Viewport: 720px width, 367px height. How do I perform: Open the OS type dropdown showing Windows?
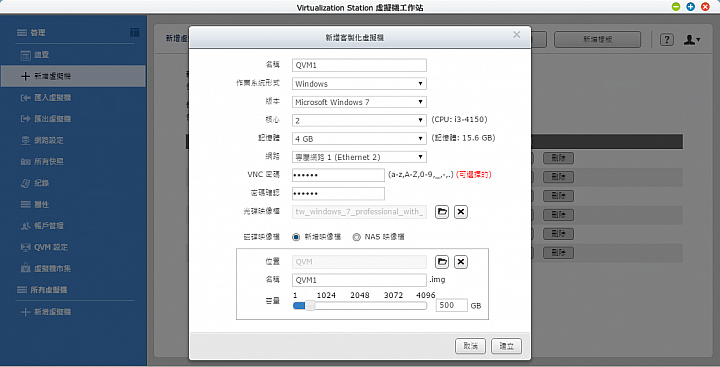coord(359,84)
